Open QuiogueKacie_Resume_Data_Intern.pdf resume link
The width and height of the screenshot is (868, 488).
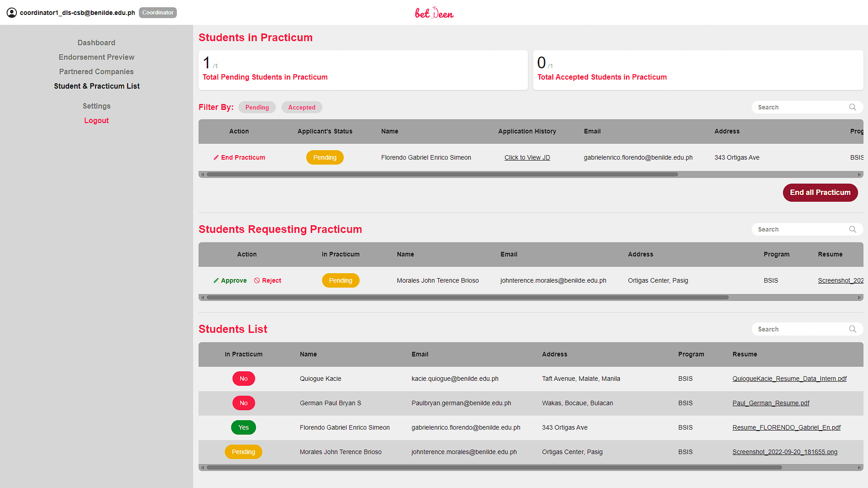789,379
